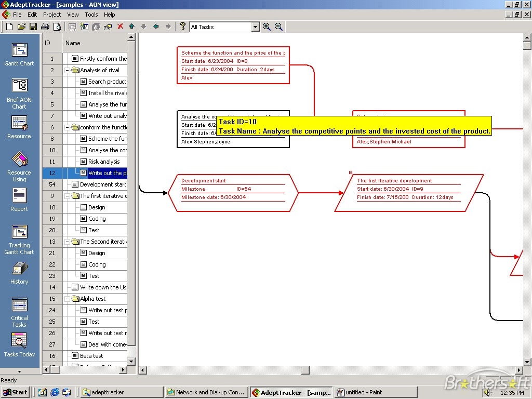Click the grey move task down arrow
Screen dimensions: 532x399
tap(143, 26)
